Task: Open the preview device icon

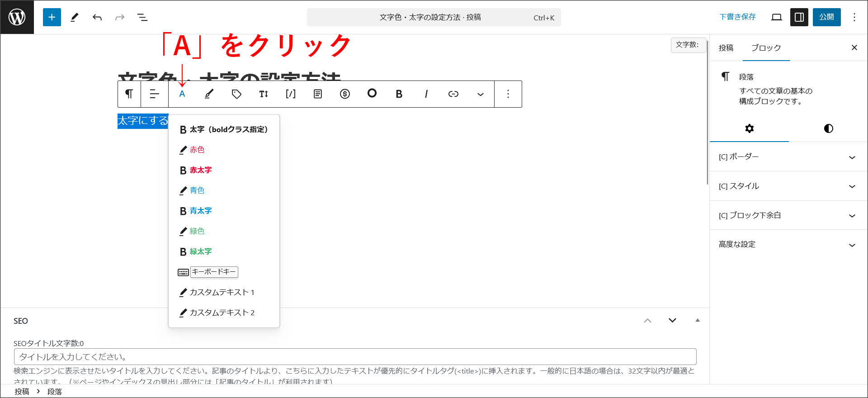Action: 777,17
